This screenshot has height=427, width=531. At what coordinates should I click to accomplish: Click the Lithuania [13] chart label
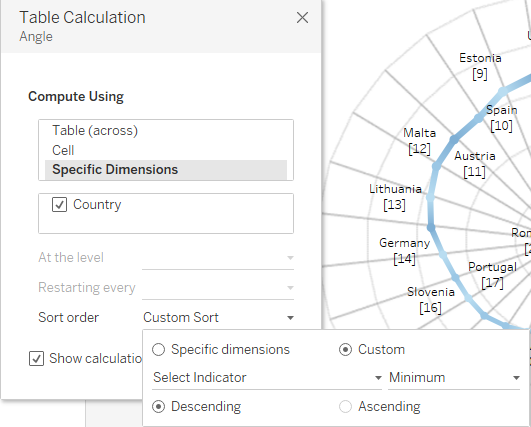(395, 197)
